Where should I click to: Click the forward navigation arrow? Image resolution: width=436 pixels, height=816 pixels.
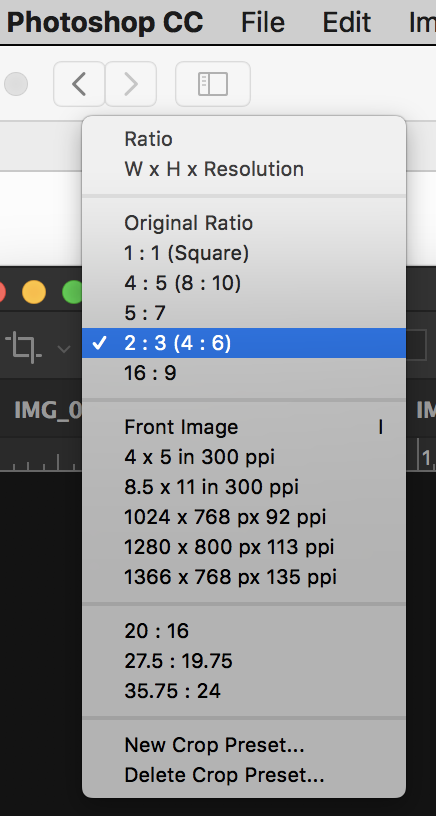pos(131,84)
